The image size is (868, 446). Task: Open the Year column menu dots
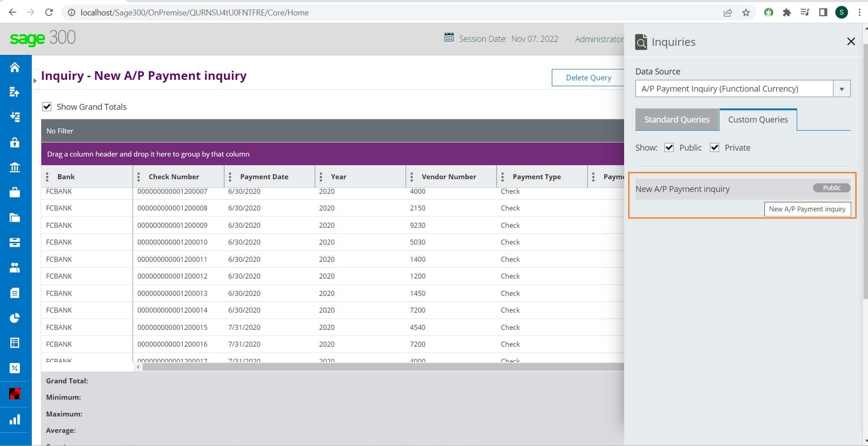321,176
